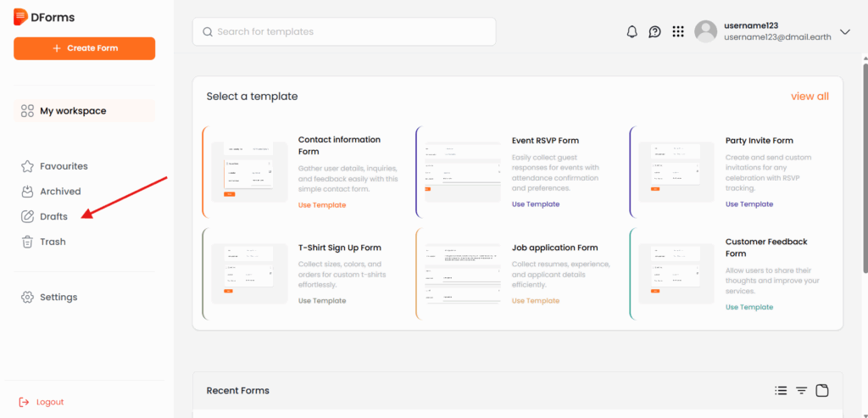Screen dimensions: 868x418
Task: Open the Archived section
Action: point(60,192)
